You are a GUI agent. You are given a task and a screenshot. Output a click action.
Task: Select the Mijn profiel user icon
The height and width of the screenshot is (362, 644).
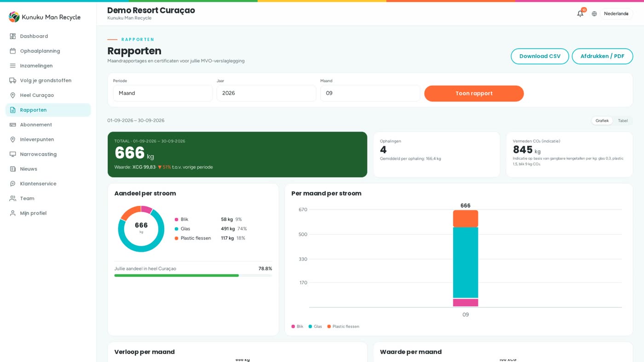click(13, 213)
